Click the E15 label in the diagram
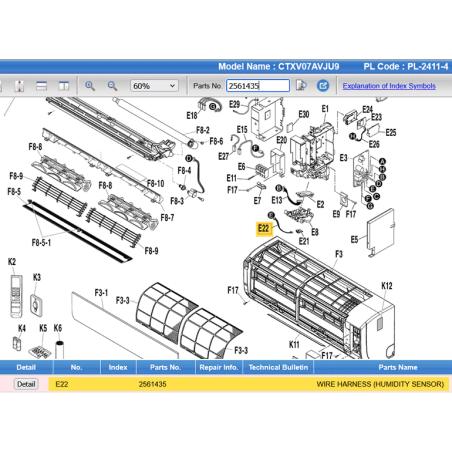452x452 pixels. click(242, 130)
